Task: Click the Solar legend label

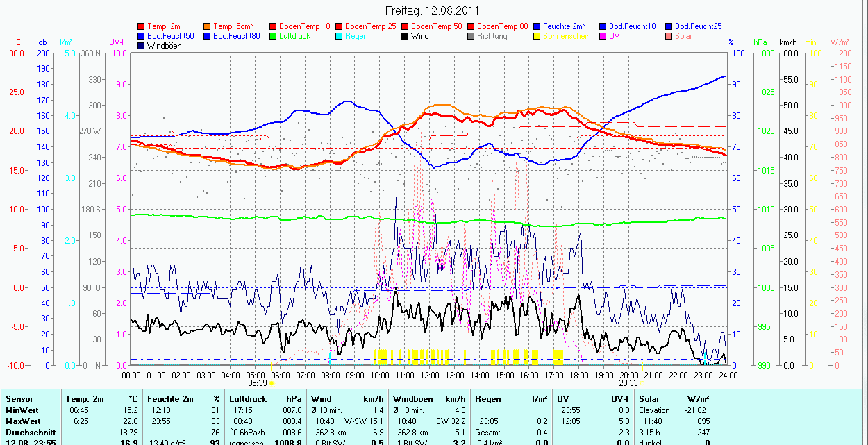Action: pyautogui.click(x=683, y=36)
